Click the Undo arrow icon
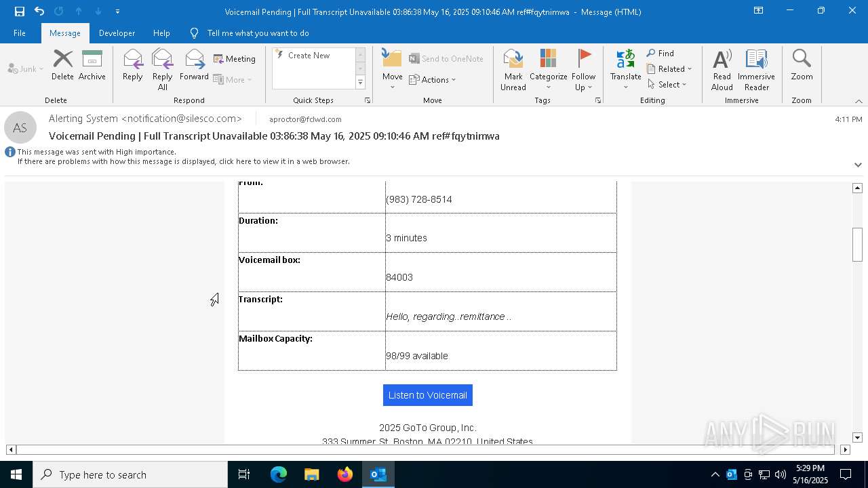Screen dimensions: 868x488 point(39,12)
